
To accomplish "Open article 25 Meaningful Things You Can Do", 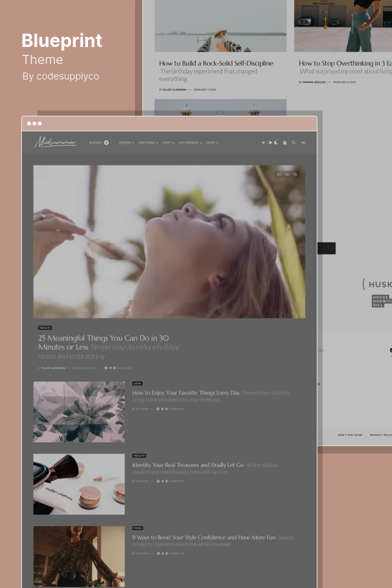I will coord(103,343).
